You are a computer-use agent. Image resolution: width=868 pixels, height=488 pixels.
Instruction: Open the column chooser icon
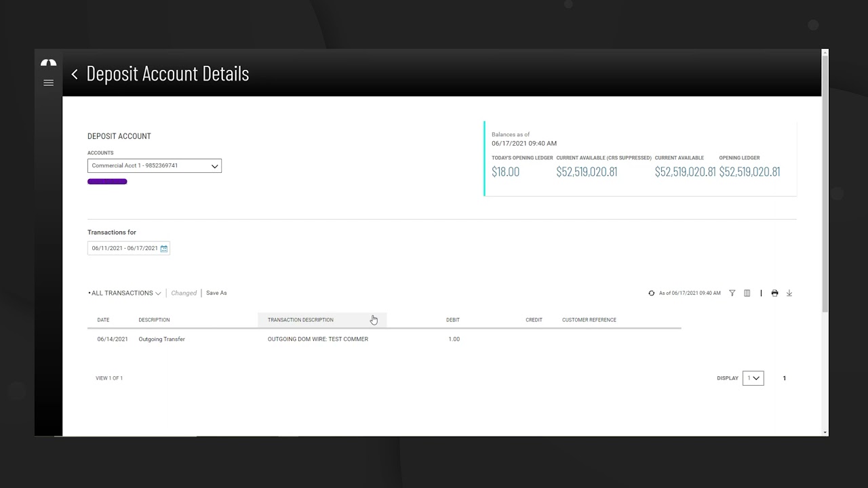pyautogui.click(x=747, y=293)
